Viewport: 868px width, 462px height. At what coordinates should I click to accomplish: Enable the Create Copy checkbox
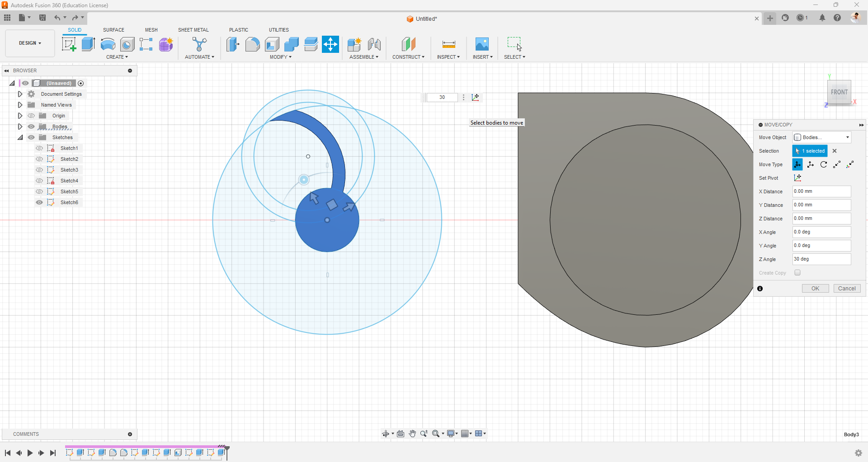tap(797, 273)
